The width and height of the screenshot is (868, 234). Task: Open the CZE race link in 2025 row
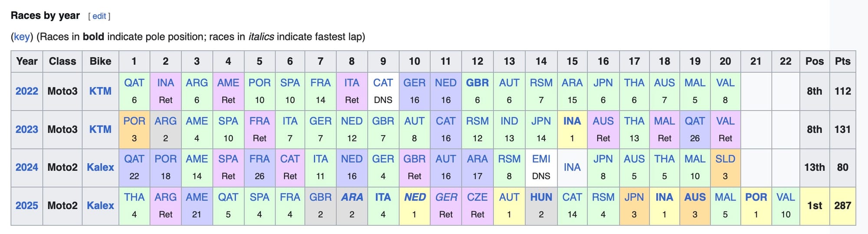[477, 197]
